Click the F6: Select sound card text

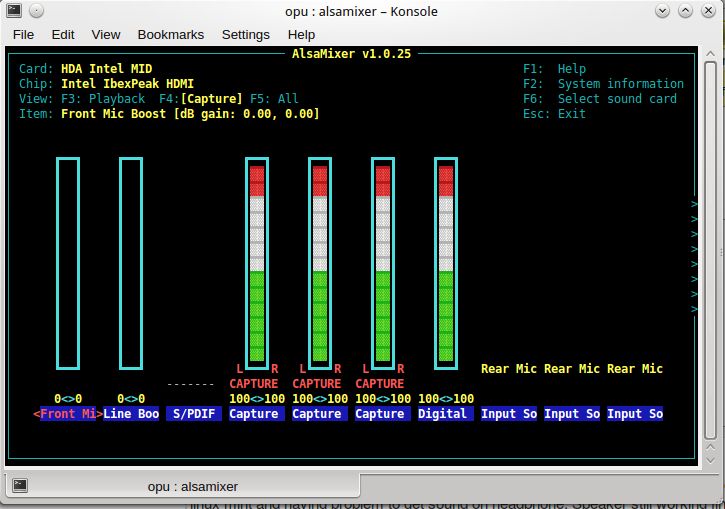click(600, 98)
